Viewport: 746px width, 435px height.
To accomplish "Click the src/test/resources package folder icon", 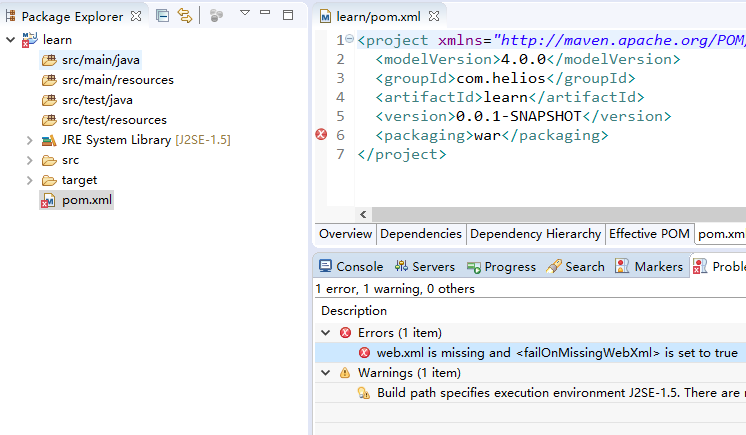I will coord(49,120).
